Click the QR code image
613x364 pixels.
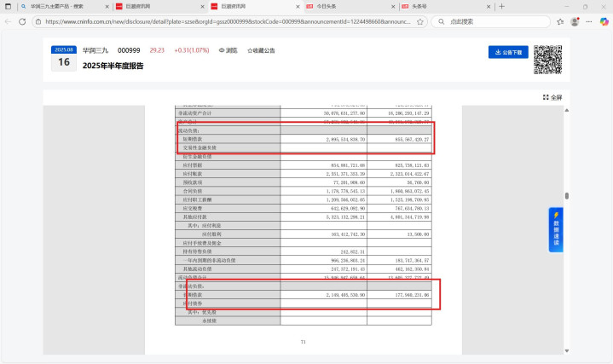click(547, 60)
